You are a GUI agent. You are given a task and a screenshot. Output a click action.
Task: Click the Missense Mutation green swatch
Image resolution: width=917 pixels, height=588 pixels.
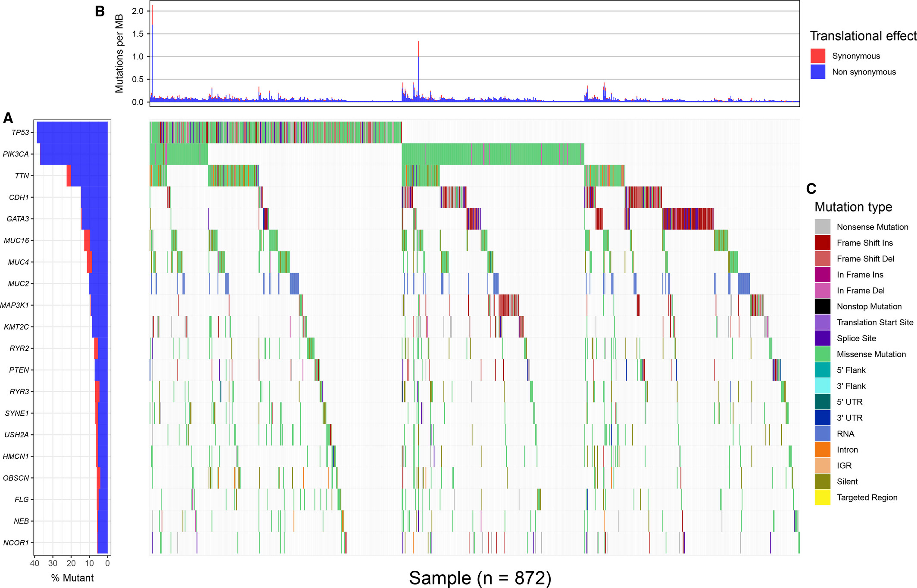click(822, 355)
